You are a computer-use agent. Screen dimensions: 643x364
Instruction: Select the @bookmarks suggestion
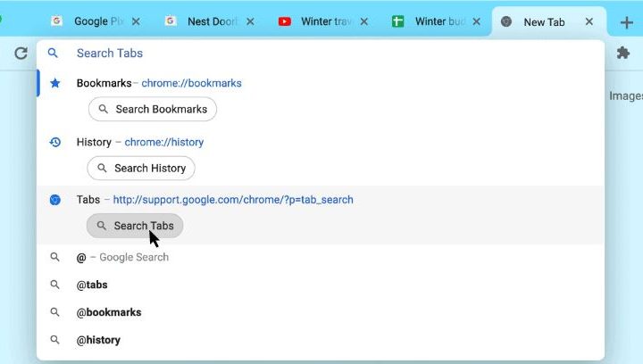point(321,312)
